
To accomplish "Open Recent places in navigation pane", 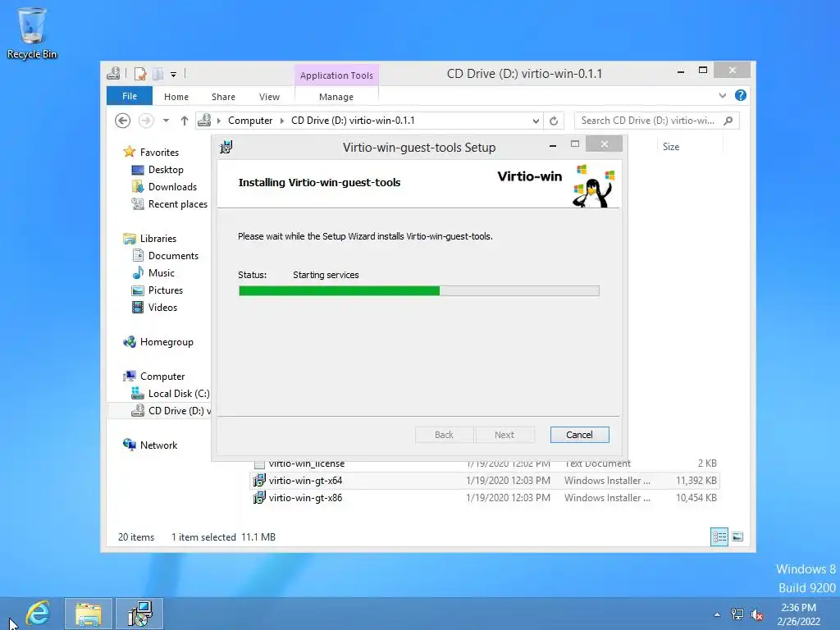I will pyautogui.click(x=177, y=203).
